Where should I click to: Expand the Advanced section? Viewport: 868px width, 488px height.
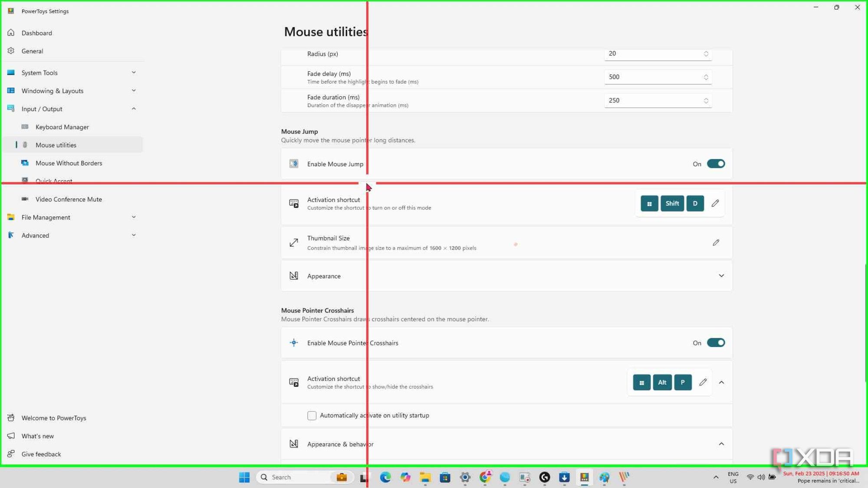click(73, 236)
